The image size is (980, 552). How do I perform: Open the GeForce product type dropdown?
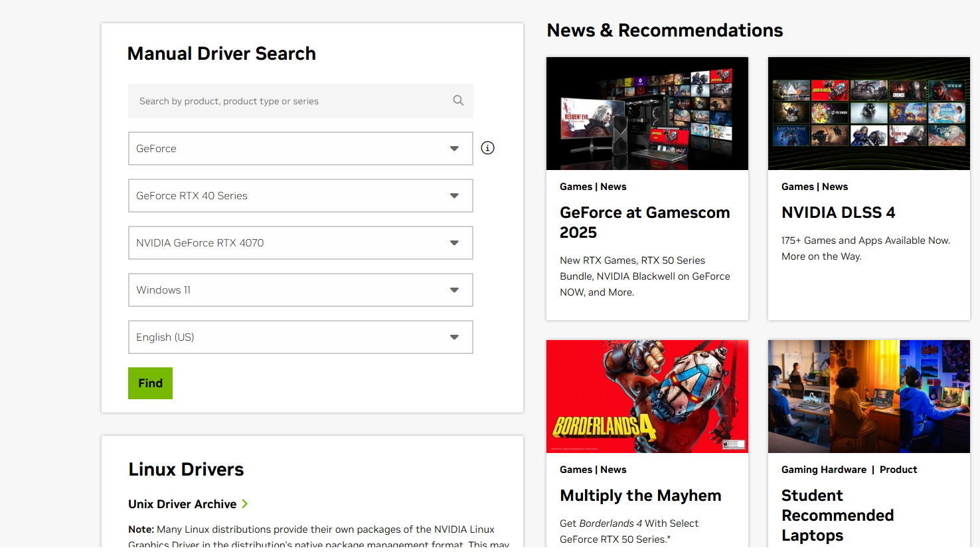pos(300,149)
